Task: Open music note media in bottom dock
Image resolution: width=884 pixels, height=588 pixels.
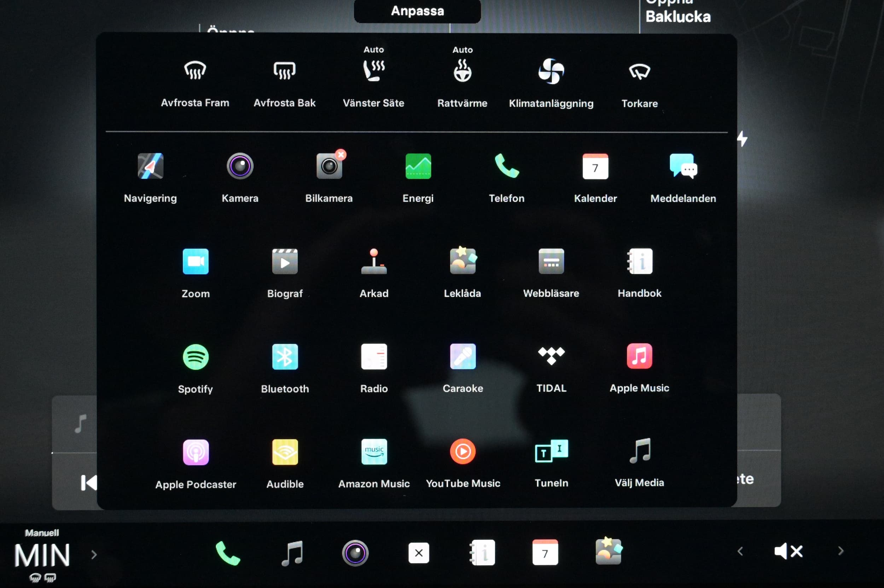Action: pos(292,553)
